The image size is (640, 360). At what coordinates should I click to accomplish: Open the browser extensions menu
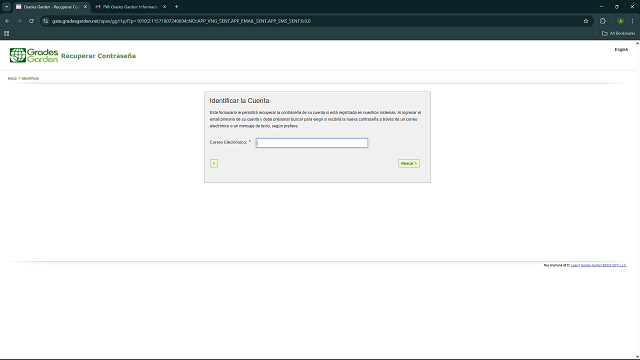click(602, 21)
